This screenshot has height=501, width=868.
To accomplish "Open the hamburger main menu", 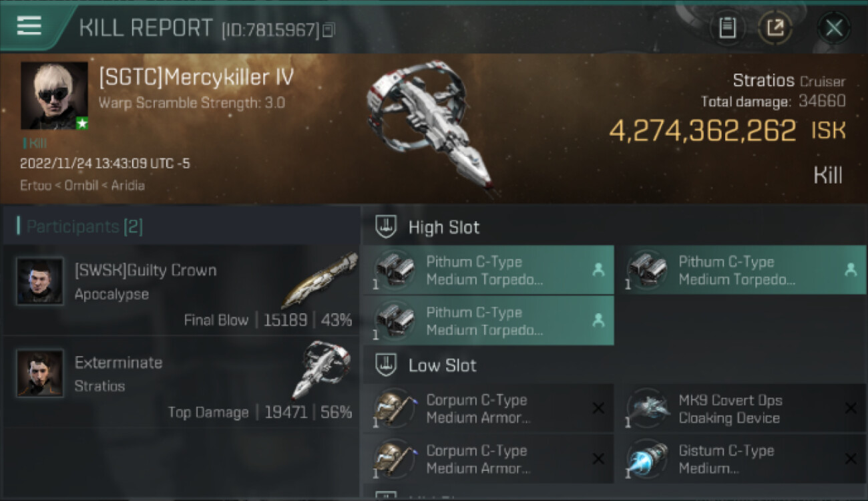I will (x=29, y=26).
